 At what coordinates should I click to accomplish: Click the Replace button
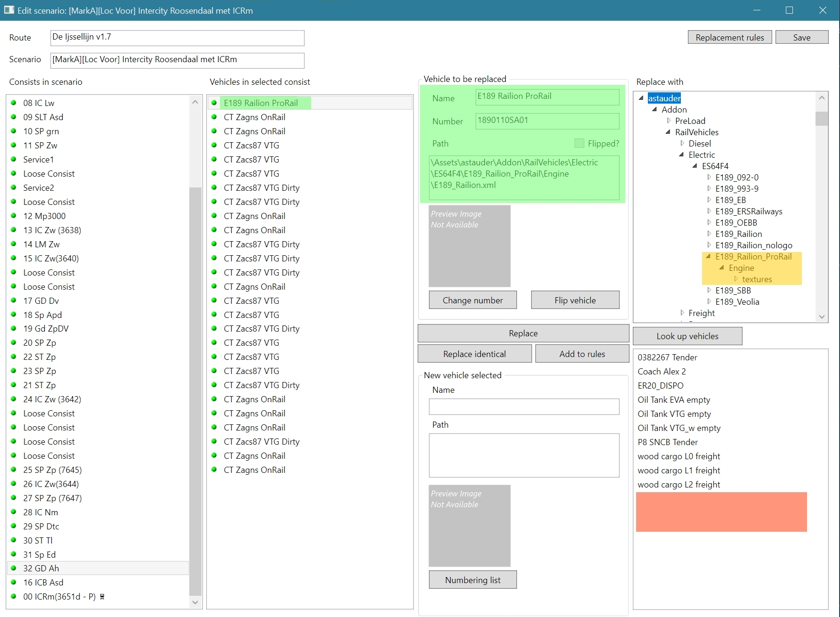tap(523, 333)
